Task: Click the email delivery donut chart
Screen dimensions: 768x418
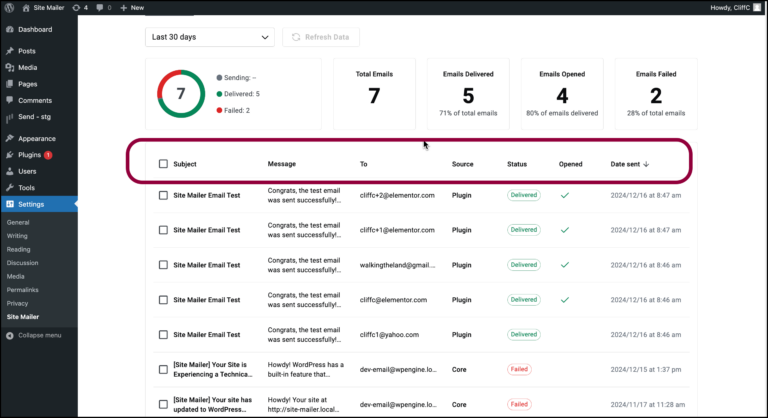Action: pyautogui.click(x=181, y=94)
